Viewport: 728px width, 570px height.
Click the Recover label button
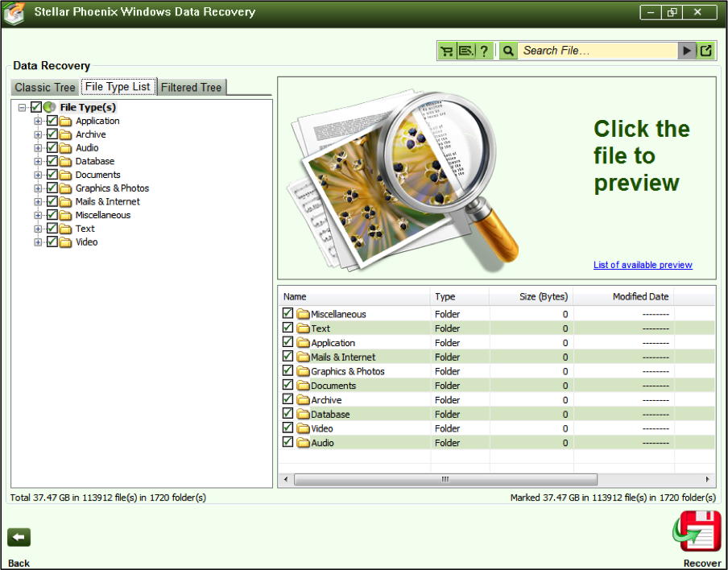tap(702, 563)
